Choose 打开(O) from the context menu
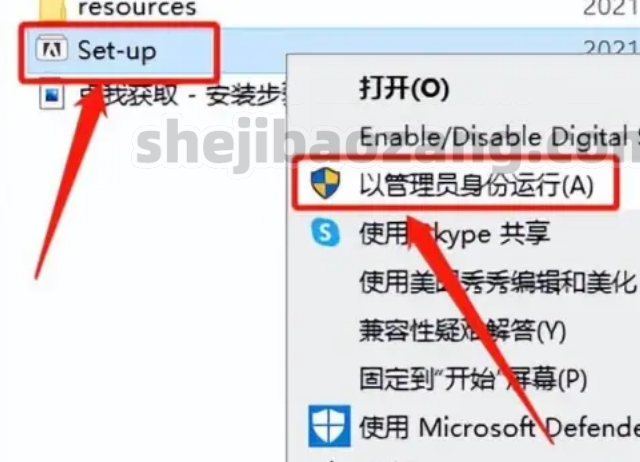This screenshot has height=462, width=640. 404,88
